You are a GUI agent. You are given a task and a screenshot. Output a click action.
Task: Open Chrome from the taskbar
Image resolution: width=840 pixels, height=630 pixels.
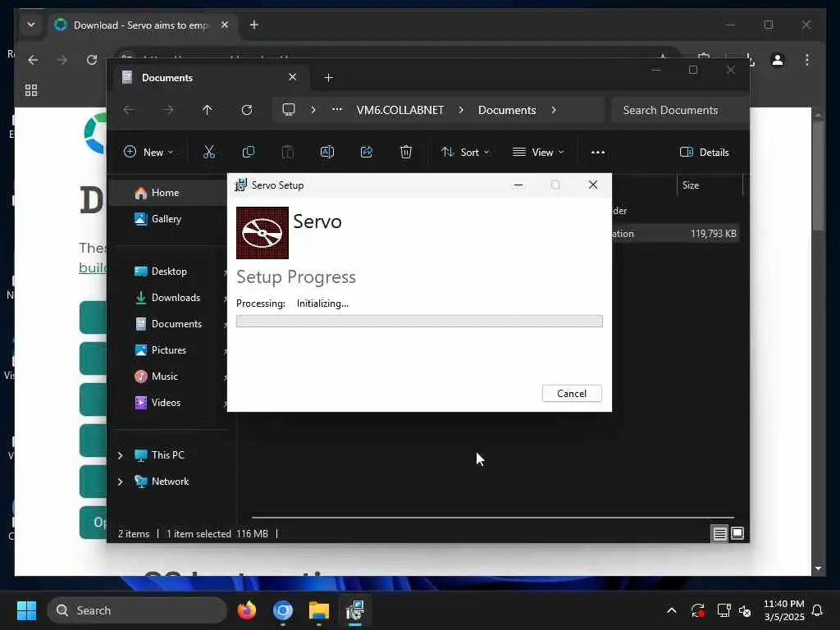[283, 610]
